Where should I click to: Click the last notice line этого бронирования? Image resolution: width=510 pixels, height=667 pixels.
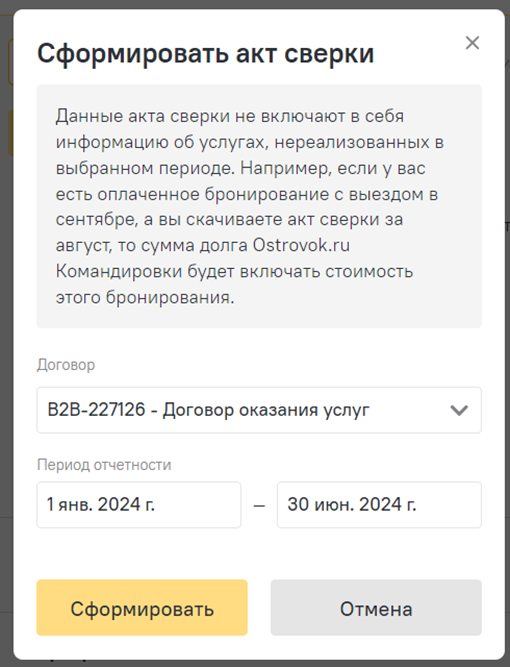coord(145,297)
